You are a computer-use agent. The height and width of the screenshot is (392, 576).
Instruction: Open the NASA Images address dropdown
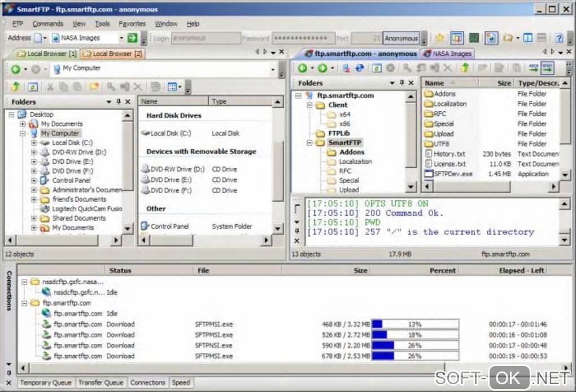pos(121,38)
